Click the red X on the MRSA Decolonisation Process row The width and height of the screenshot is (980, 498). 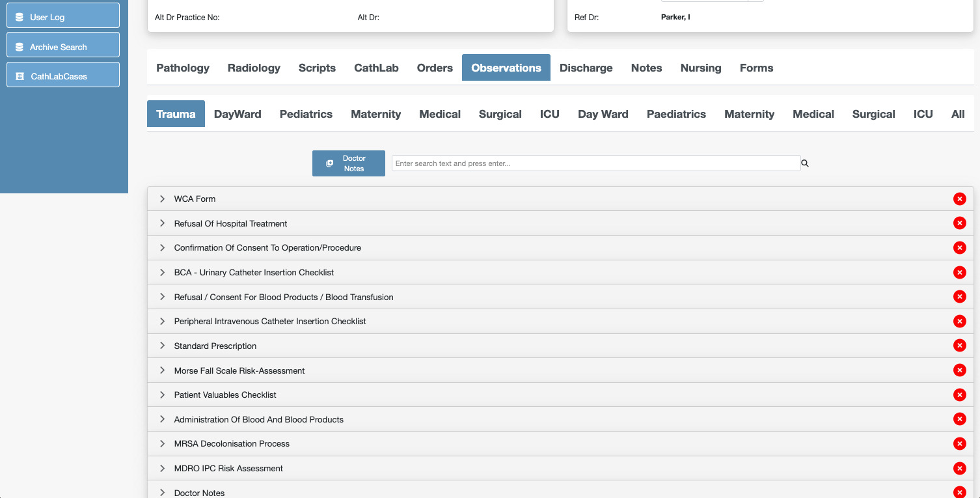pyautogui.click(x=959, y=444)
